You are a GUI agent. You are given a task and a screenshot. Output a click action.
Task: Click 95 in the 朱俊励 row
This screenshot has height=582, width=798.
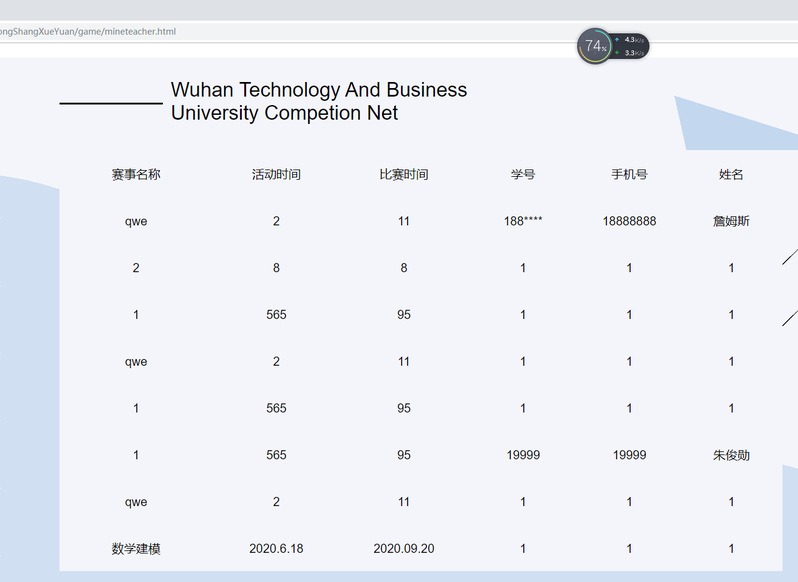404,455
